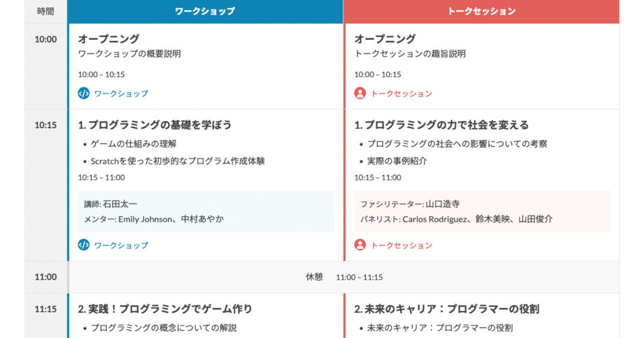Open the ワークショップ link under ワークショップの概要説明
Screen dimensions: 644x338
121,94
